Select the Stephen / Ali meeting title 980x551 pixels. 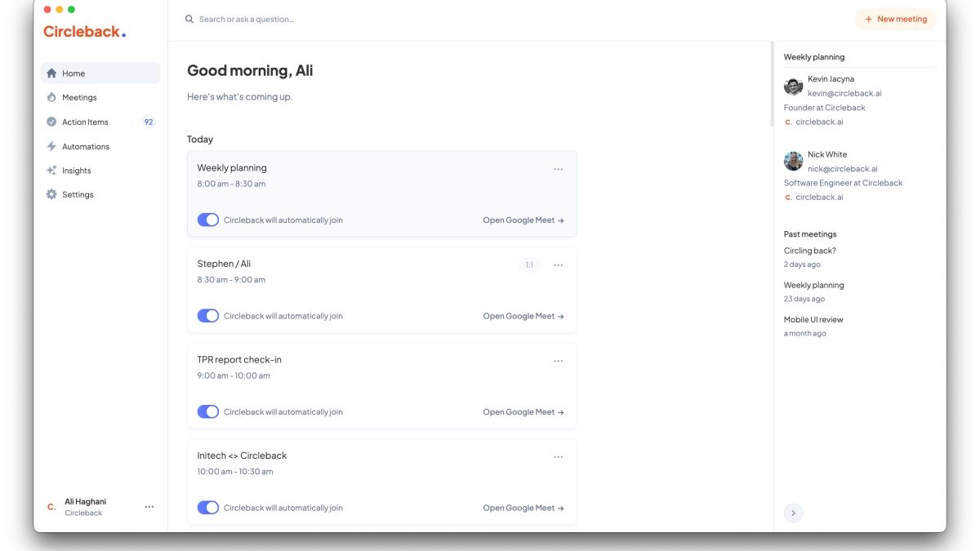224,264
